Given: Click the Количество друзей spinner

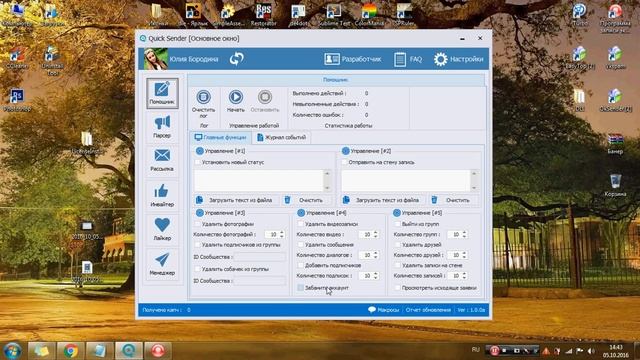Looking at the screenshot, I should click(x=457, y=255).
